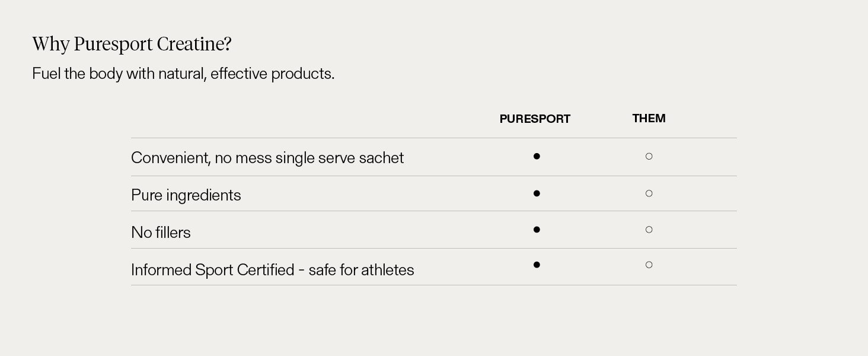Image resolution: width=868 pixels, height=356 pixels.
Task: Click empty circle in Pure ingredients row
Action: [x=649, y=193]
